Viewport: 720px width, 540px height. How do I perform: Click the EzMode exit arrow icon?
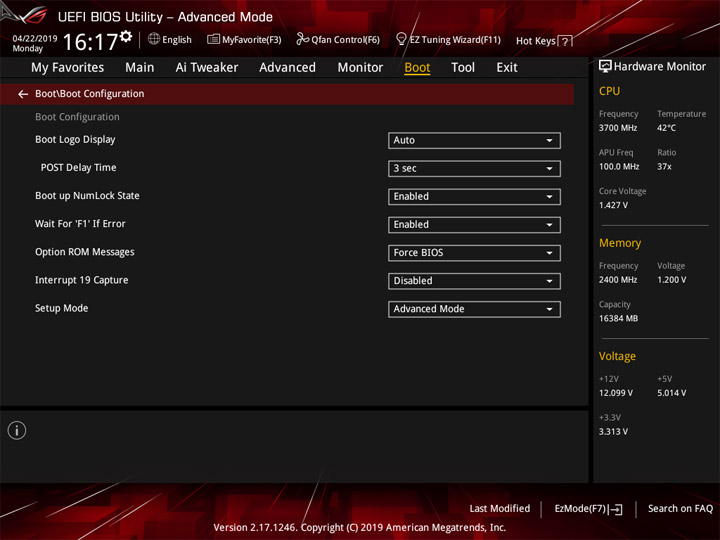click(616, 509)
